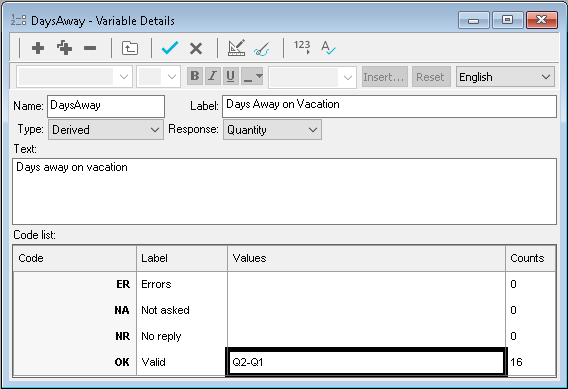Click the blue brush style icon
The width and height of the screenshot is (568, 389).
(x=262, y=49)
